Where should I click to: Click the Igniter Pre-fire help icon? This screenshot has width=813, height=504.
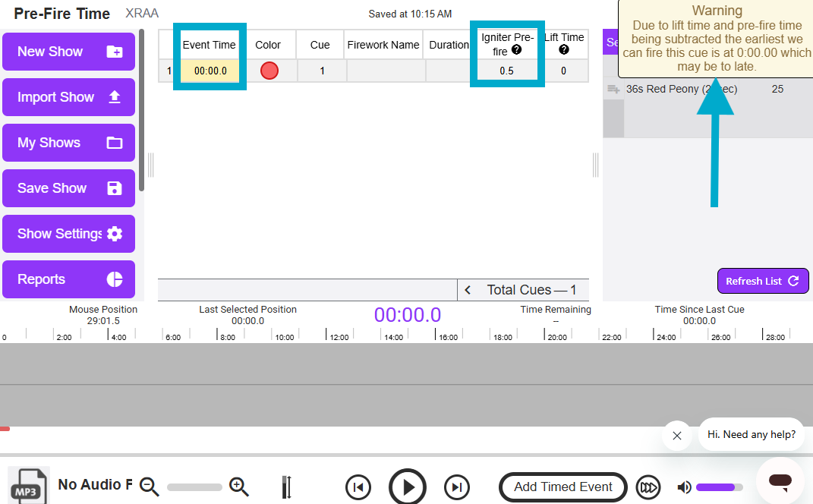[517, 51]
